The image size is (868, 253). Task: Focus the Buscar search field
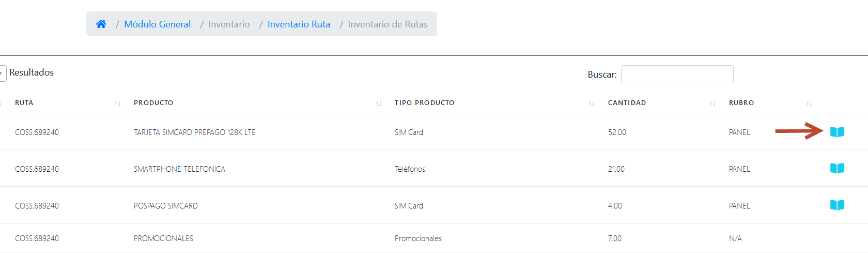(677, 74)
